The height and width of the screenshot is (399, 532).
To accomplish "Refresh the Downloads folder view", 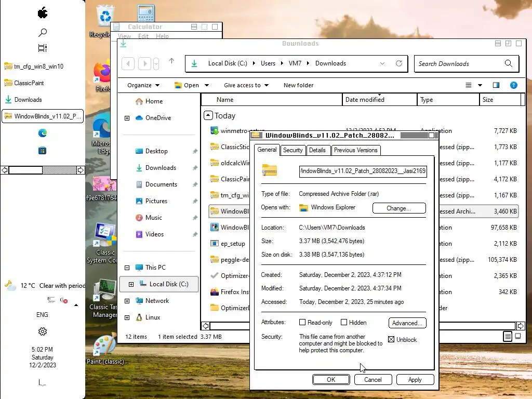I will click(399, 63).
